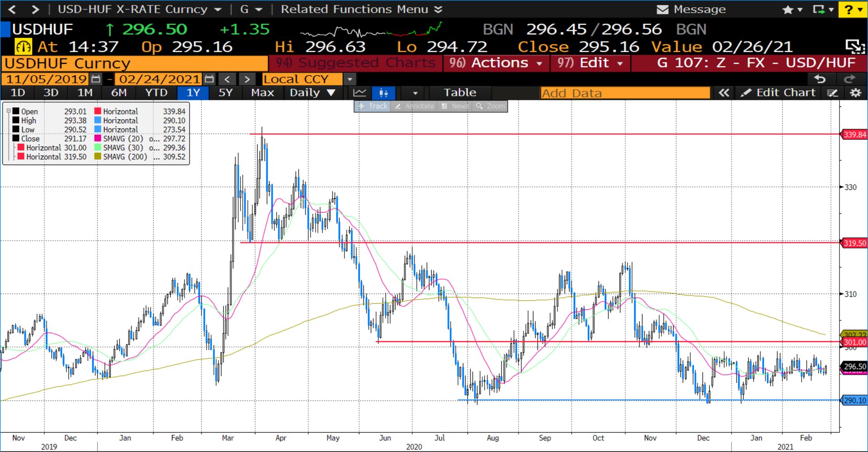Switch to line chart type
The image size is (868, 452).
tap(360, 93)
